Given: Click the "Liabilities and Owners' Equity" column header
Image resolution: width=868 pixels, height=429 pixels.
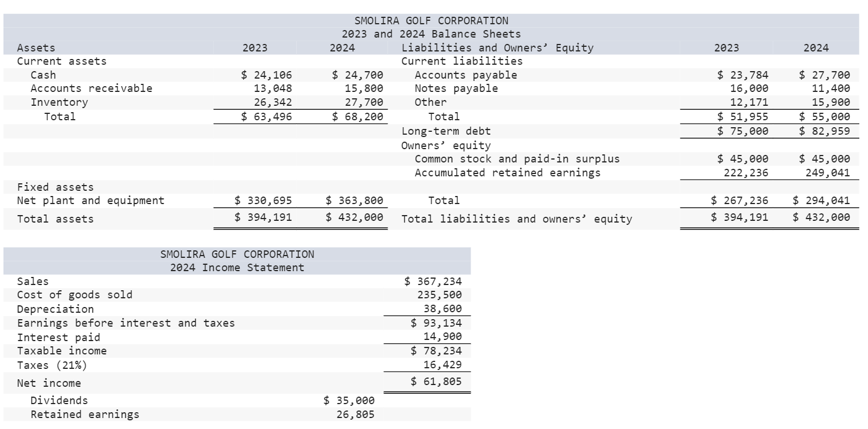Looking at the screenshot, I should coord(497,48).
